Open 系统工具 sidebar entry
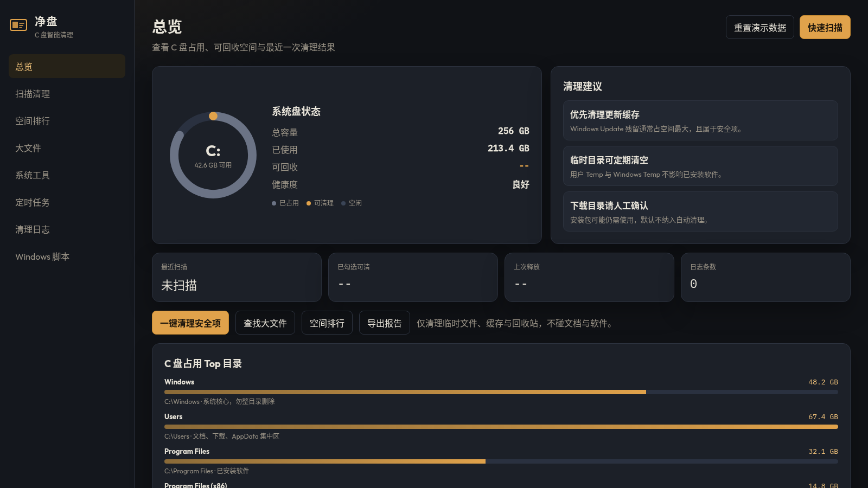The height and width of the screenshot is (488, 868). (x=67, y=175)
